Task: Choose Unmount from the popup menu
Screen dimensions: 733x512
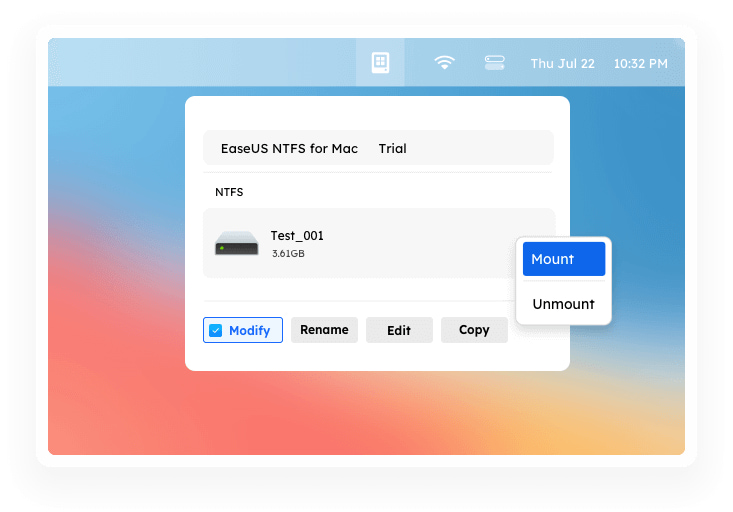Action: point(564,304)
